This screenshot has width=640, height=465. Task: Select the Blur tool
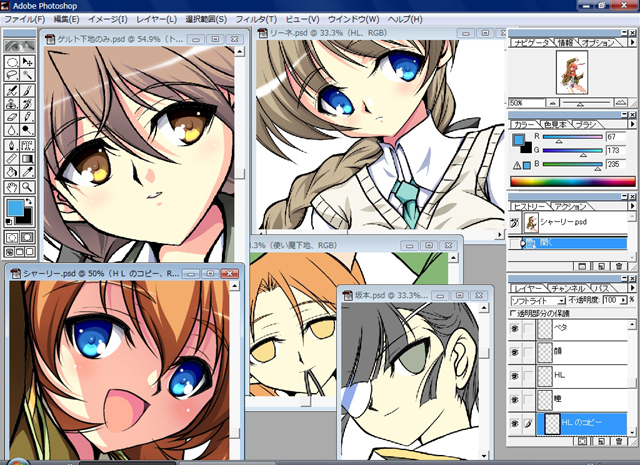coord(12,130)
